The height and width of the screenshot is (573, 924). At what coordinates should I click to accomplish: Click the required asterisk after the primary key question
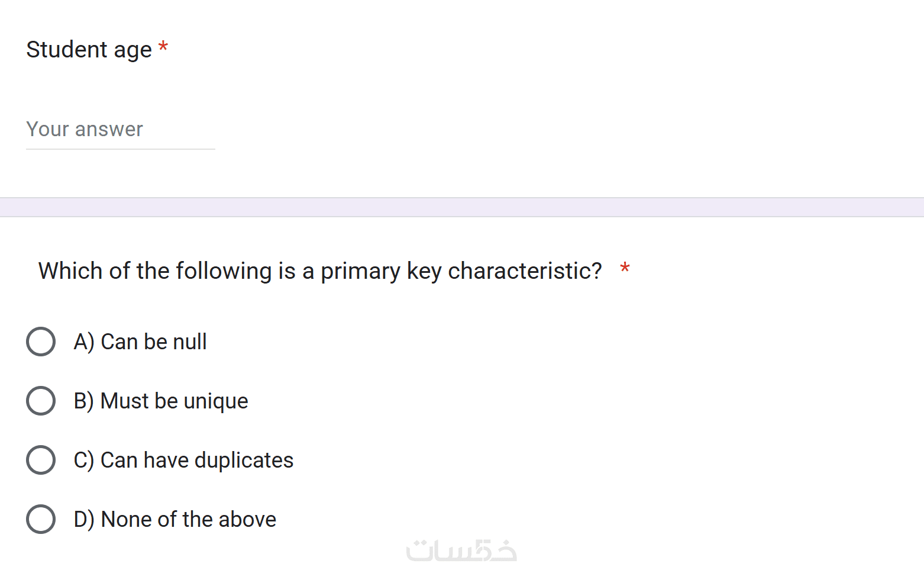click(625, 269)
